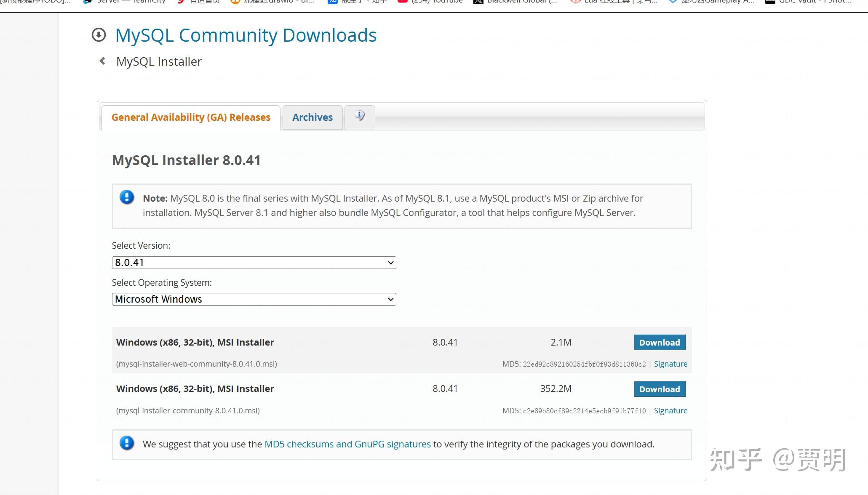Download the 352.2M full MSI installer
The image size is (868, 495).
click(660, 389)
